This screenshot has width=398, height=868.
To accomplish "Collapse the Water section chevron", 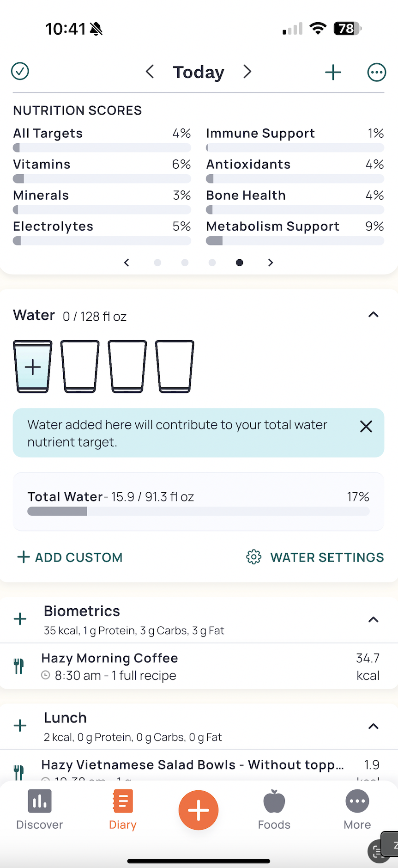I will point(373,315).
